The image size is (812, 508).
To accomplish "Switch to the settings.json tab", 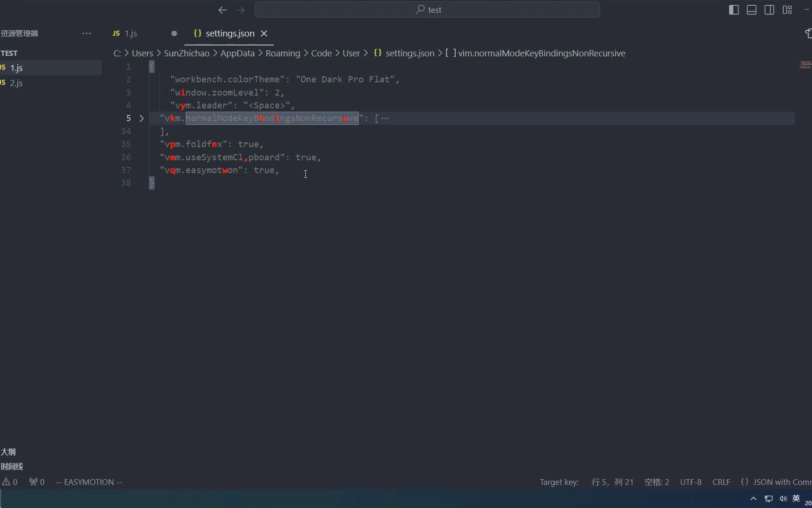I will click(x=230, y=34).
